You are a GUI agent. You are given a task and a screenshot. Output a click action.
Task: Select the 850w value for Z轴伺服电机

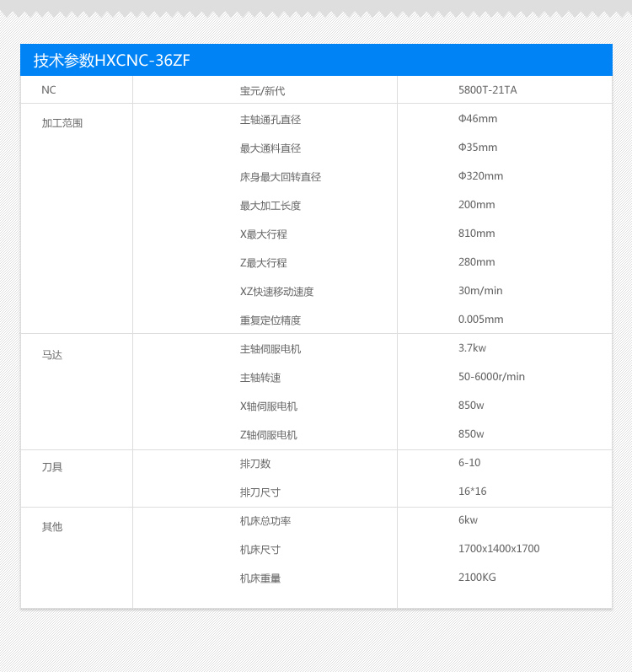pyautogui.click(x=471, y=434)
